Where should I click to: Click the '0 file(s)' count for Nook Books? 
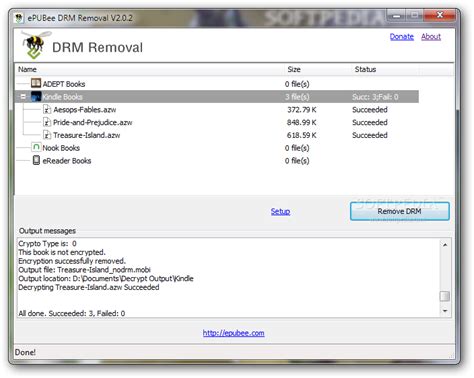coord(297,148)
